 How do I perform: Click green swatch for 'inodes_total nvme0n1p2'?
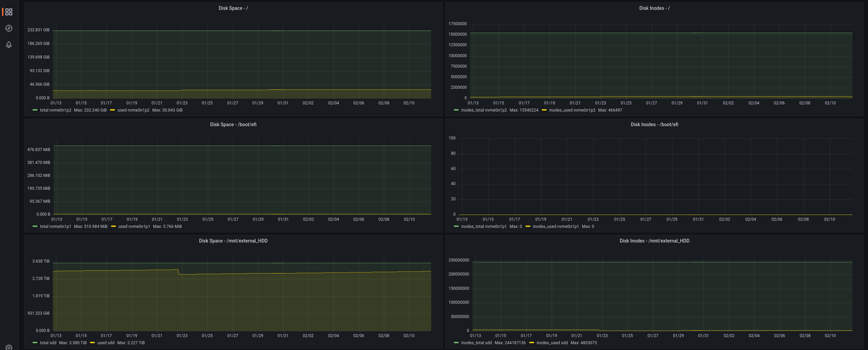[456, 110]
